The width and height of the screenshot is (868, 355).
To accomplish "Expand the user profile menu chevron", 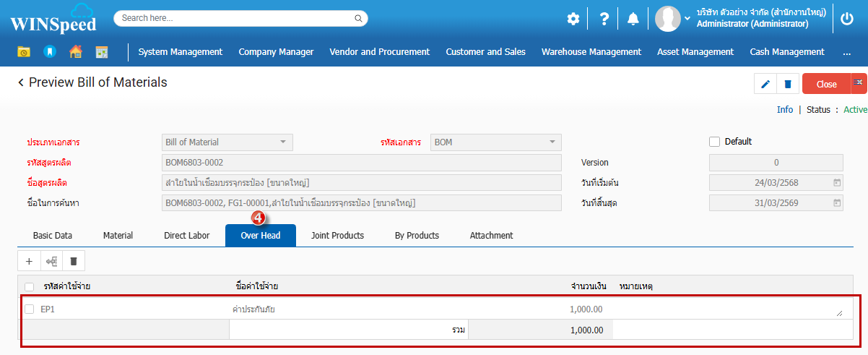I will [x=687, y=18].
